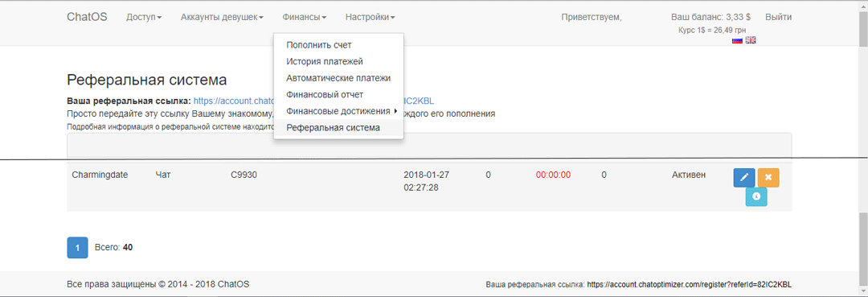Open the Аккаунты девушек dropdown
This screenshot has height=297, width=868.
222,17
